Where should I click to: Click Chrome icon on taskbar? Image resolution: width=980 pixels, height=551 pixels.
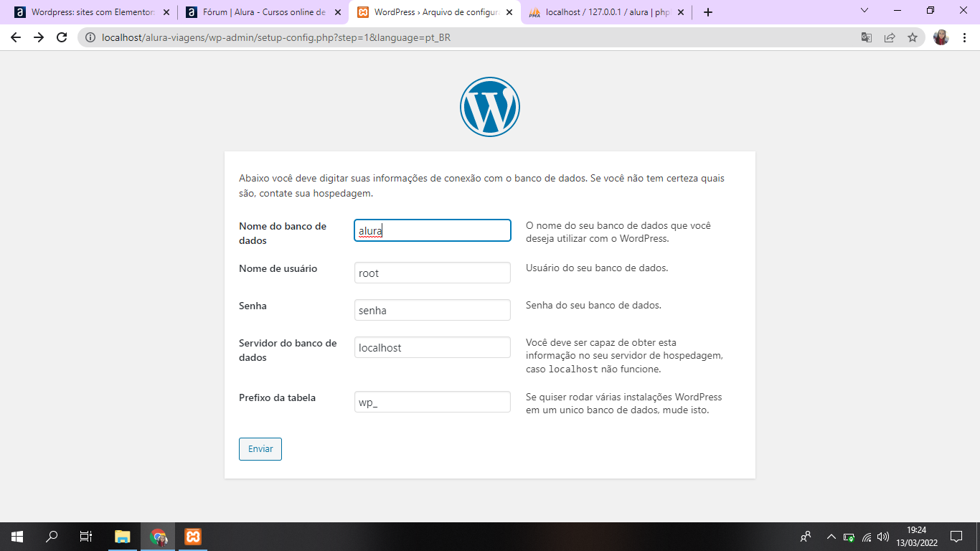(158, 537)
